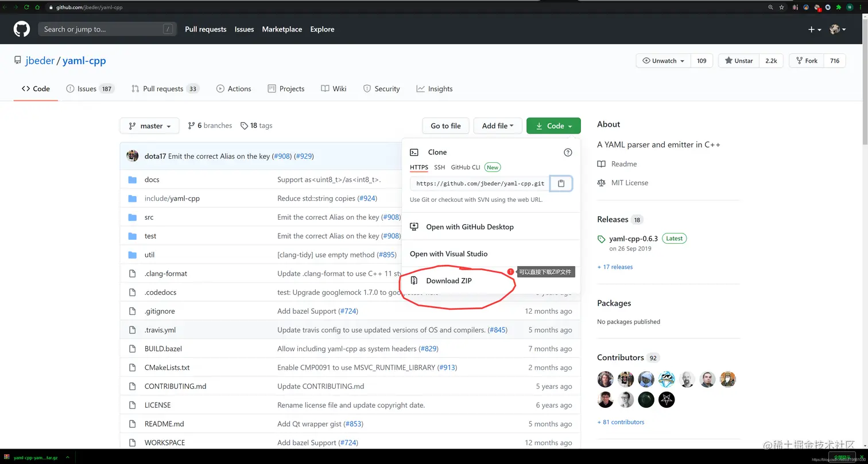868x464 pixels.
Task: Fork the repository
Action: pyautogui.click(x=807, y=61)
